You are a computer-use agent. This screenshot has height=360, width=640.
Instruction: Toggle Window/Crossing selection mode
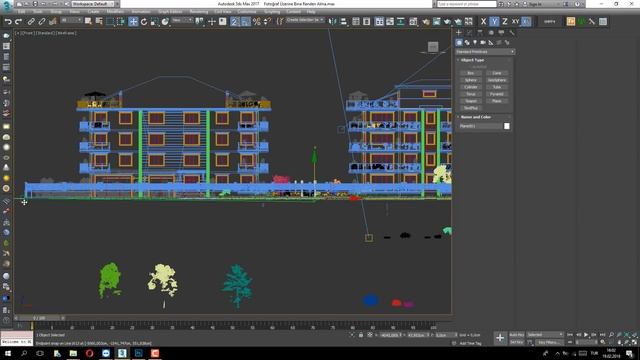(120, 21)
